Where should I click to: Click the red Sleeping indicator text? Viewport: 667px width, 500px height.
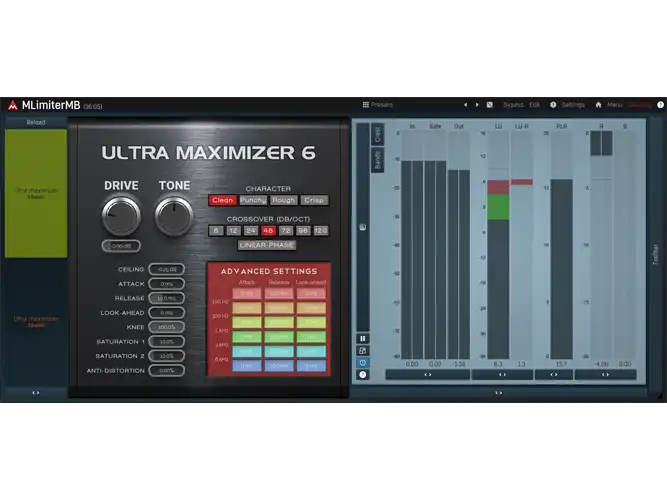click(x=640, y=105)
